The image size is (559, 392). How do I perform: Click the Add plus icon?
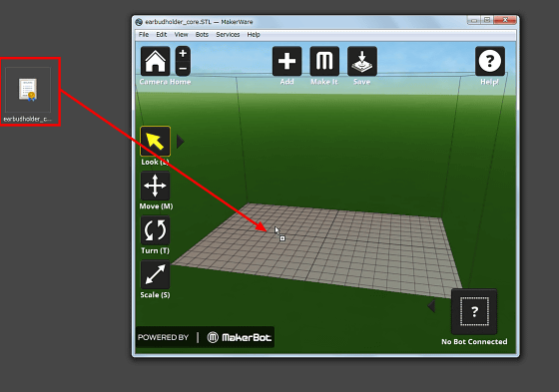point(287,61)
